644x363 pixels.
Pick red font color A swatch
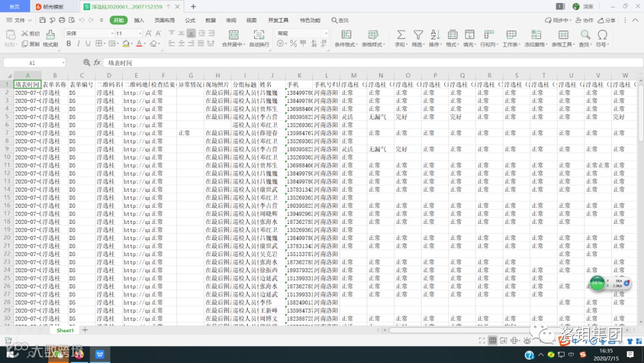(139, 44)
